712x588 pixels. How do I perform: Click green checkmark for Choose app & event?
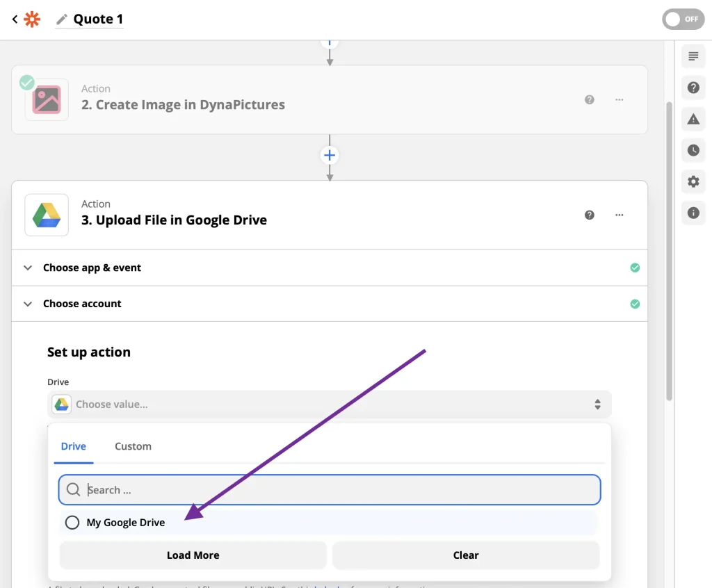635,268
